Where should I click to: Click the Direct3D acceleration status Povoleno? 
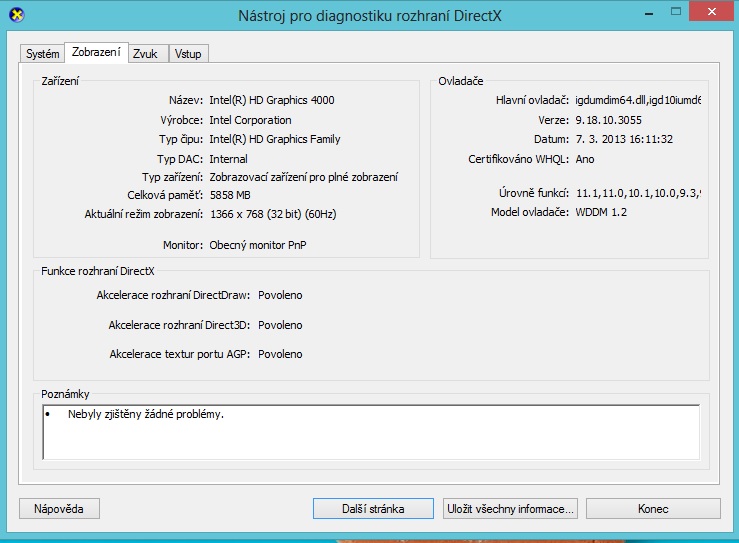click(280, 325)
